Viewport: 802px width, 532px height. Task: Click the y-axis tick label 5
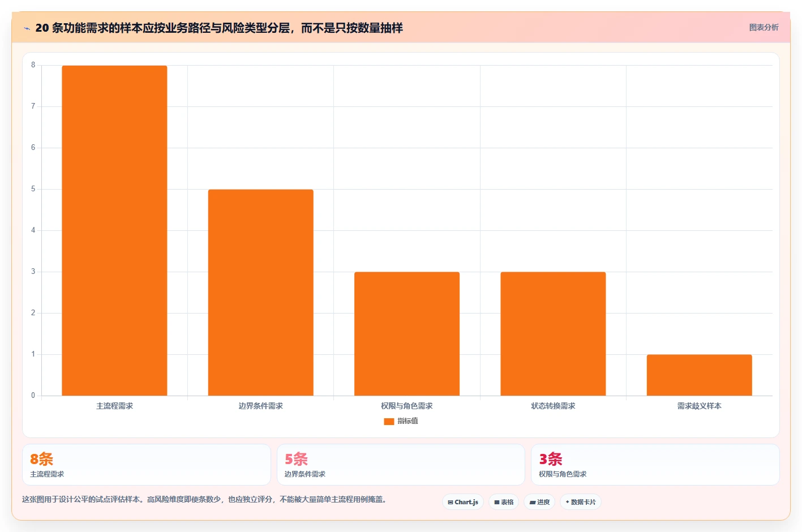[33, 189]
